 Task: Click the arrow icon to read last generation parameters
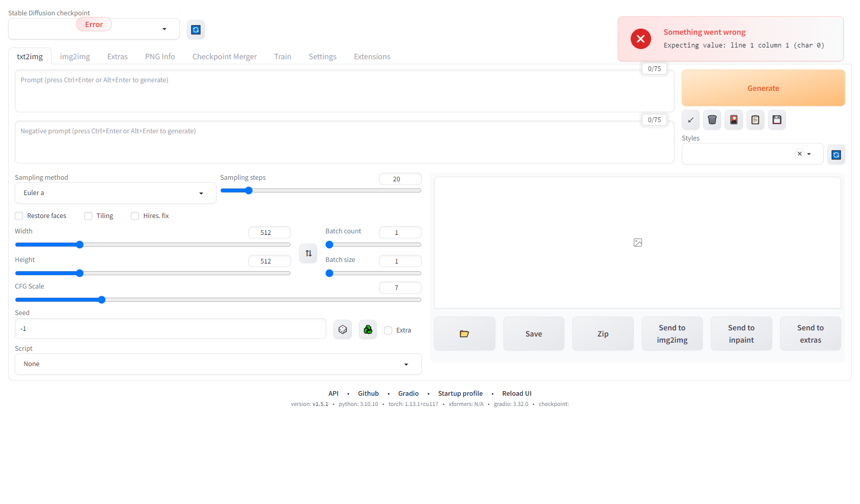tap(690, 120)
